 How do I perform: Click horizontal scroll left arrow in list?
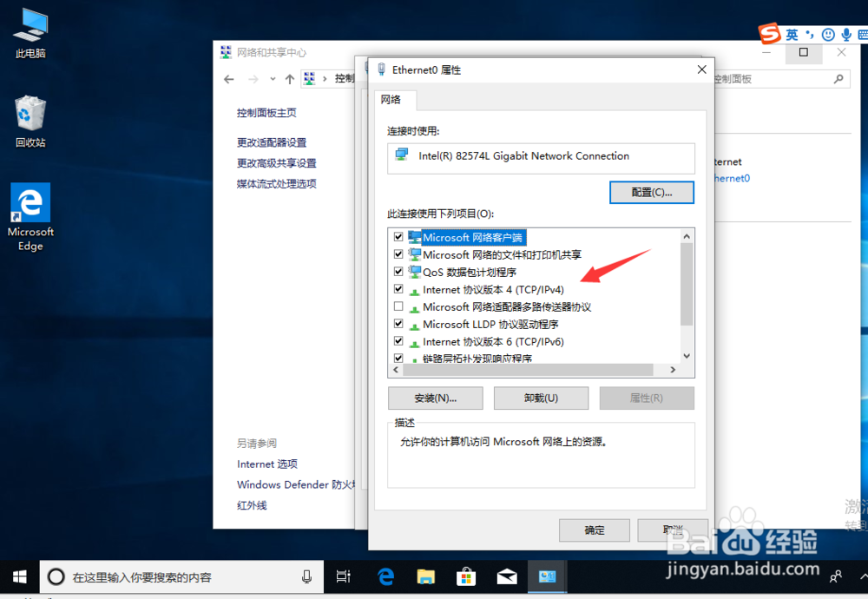click(396, 370)
